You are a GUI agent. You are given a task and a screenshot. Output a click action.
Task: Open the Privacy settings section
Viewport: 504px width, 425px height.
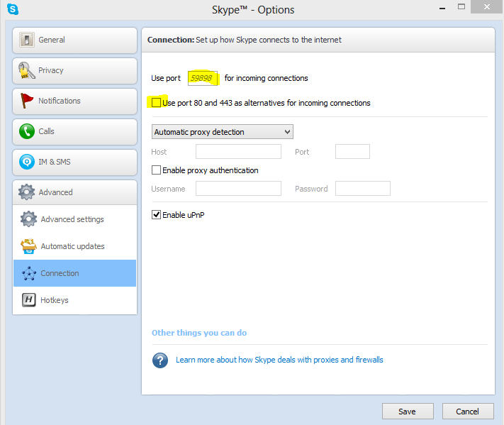(74, 71)
